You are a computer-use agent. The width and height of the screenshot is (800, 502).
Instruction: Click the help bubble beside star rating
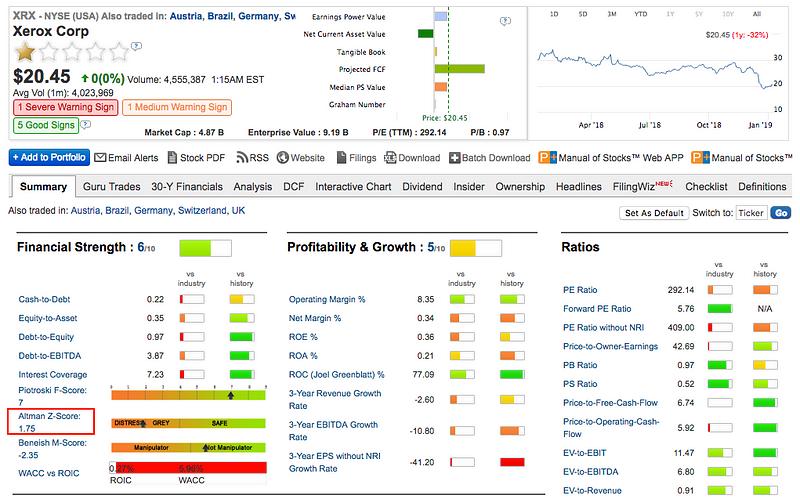pyautogui.click(x=136, y=46)
